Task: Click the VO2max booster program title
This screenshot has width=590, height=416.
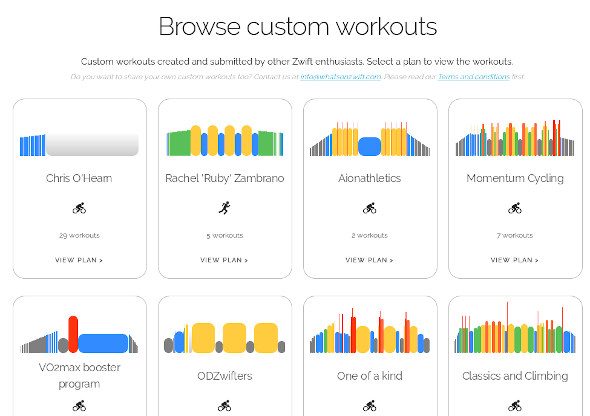Action: [x=79, y=375]
